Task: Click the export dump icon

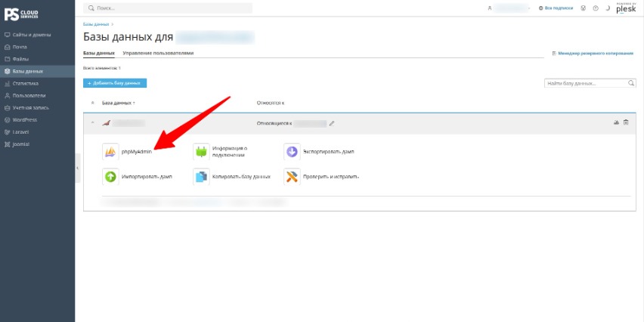Action: coord(292,152)
